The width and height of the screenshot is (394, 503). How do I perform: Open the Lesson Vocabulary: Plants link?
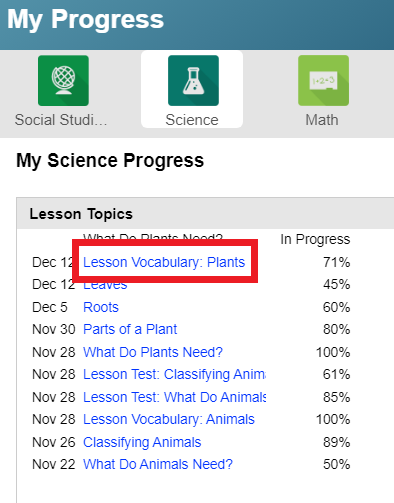coord(164,262)
